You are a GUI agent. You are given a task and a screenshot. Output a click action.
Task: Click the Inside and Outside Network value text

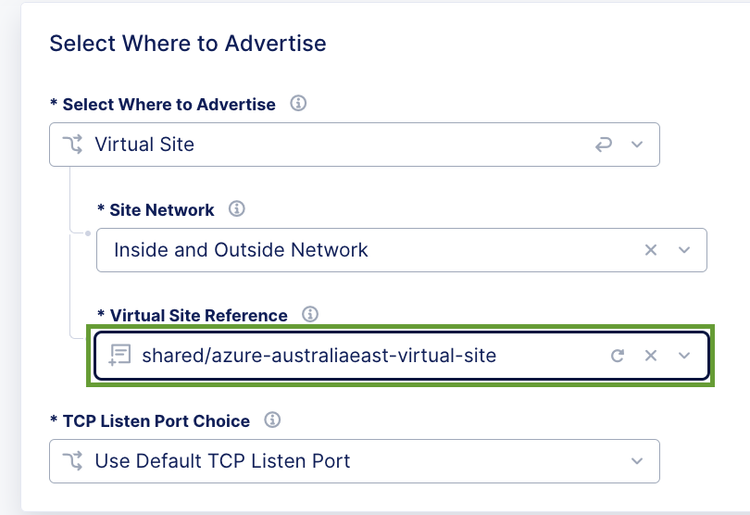tap(241, 250)
